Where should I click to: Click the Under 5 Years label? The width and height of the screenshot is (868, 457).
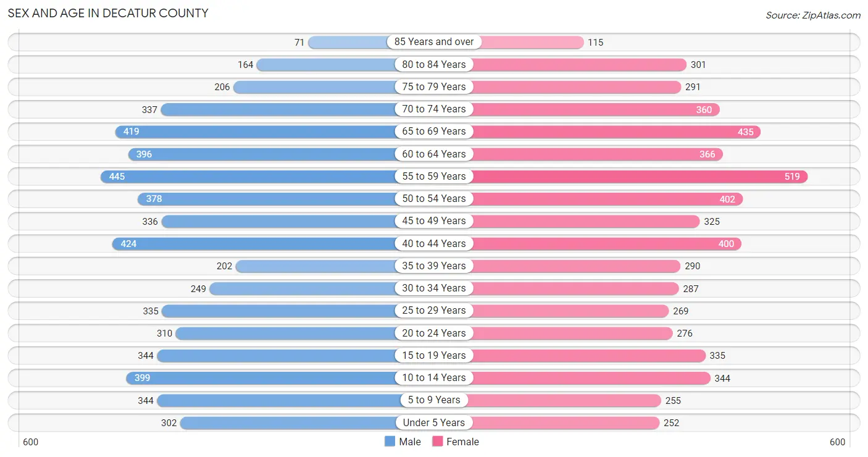pos(434,423)
